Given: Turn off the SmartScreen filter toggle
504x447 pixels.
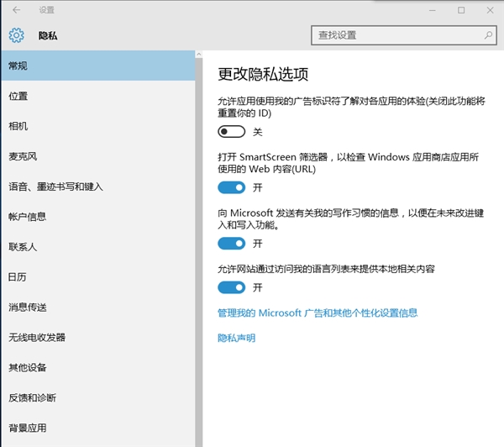Looking at the screenshot, I should [x=231, y=187].
